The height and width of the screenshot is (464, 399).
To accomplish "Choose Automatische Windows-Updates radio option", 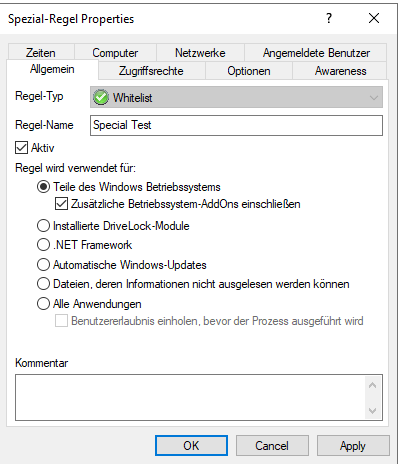I will (43, 265).
